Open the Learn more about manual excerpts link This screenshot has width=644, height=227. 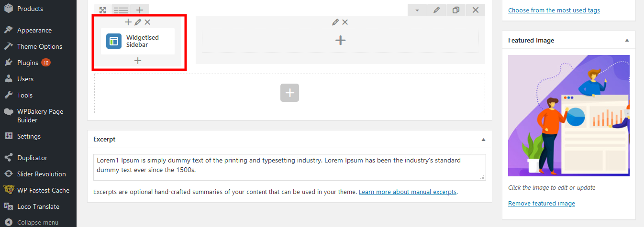coord(408,192)
